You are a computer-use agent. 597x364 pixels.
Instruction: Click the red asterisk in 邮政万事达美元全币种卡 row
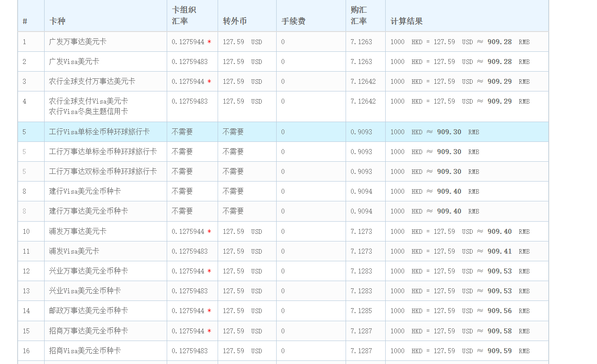pyautogui.click(x=209, y=311)
